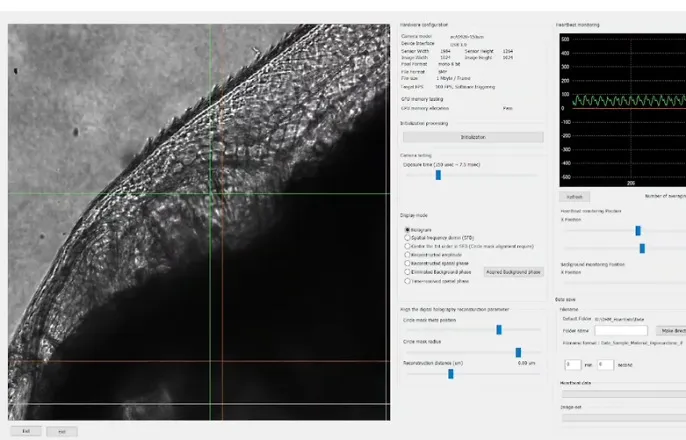Viewport: 686px width, 440px height.
Task: Click the heartbeat monitoring waveform graph
Action: point(623,110)
